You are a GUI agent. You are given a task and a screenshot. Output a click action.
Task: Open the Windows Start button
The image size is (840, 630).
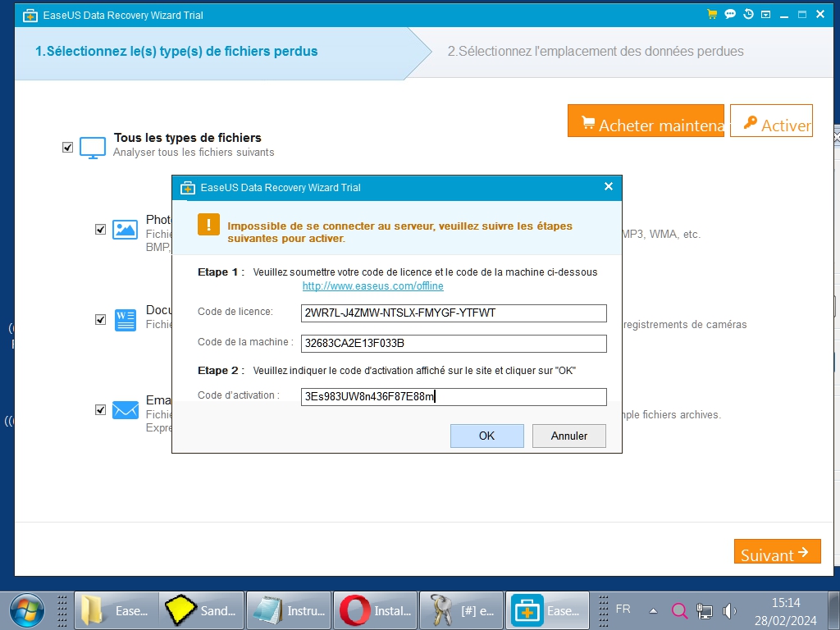pyautogui.click(x=27, y=610)
